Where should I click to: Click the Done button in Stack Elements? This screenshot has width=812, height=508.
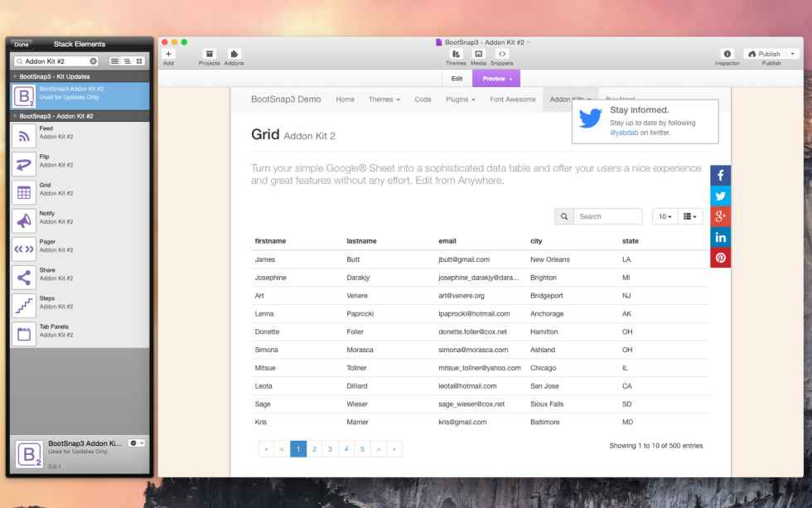click(x=22, y=45)
